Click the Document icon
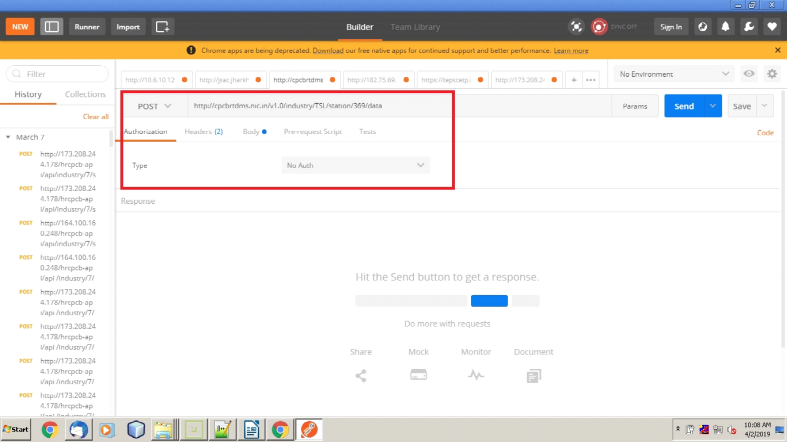Image resolution: width=787 pixels, height=443 pixels. pyautogui.click(x=534, y=376)
